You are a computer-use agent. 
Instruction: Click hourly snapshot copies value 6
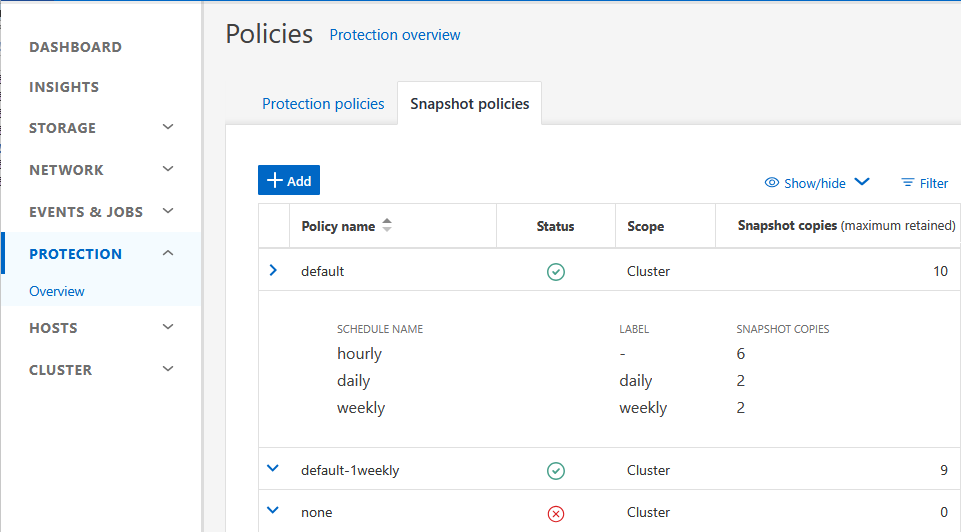[740, 354]
